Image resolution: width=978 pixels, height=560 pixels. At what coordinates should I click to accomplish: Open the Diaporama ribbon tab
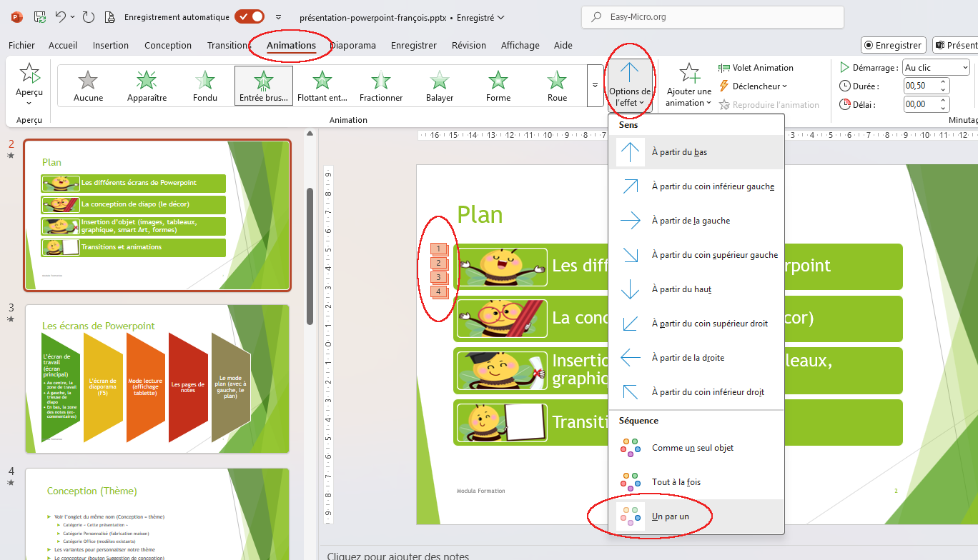pos(353,46)
